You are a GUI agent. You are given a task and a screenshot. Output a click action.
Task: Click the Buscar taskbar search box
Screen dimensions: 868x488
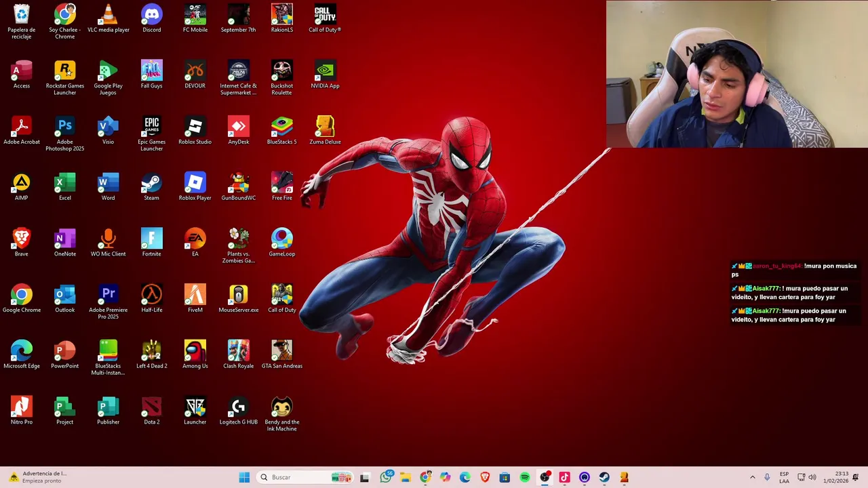point(306,477)
